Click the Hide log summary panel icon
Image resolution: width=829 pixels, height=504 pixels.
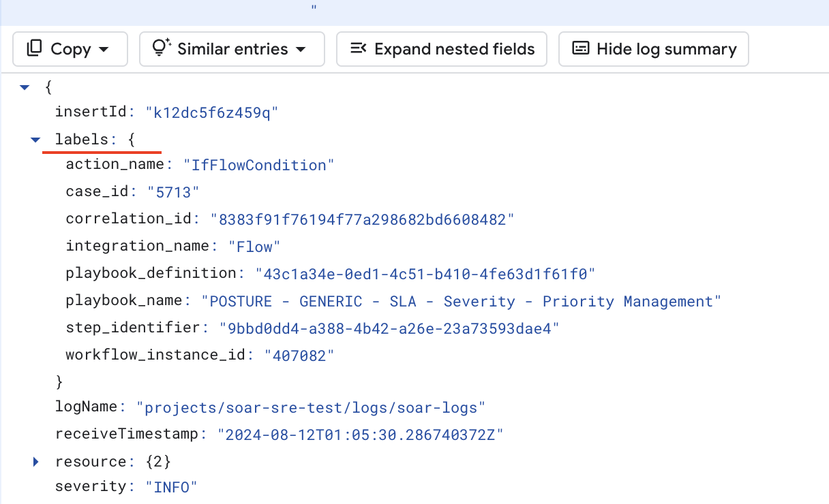[580, 48]
